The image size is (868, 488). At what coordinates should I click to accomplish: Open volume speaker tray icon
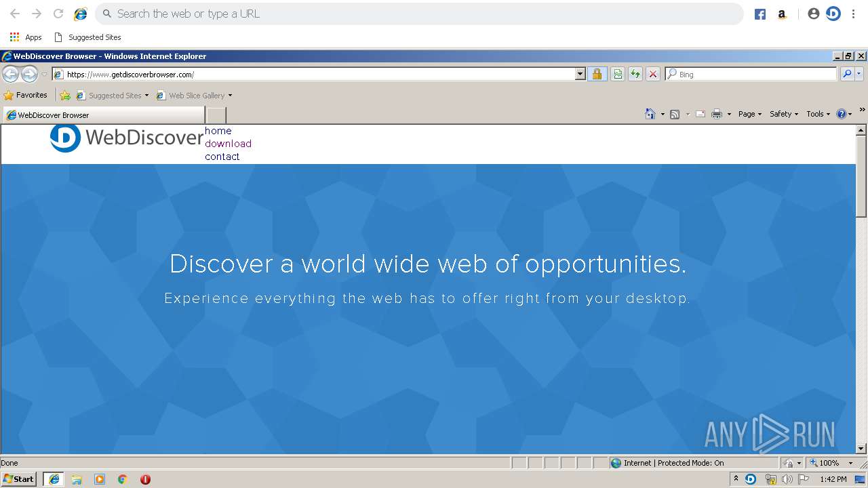787,479
